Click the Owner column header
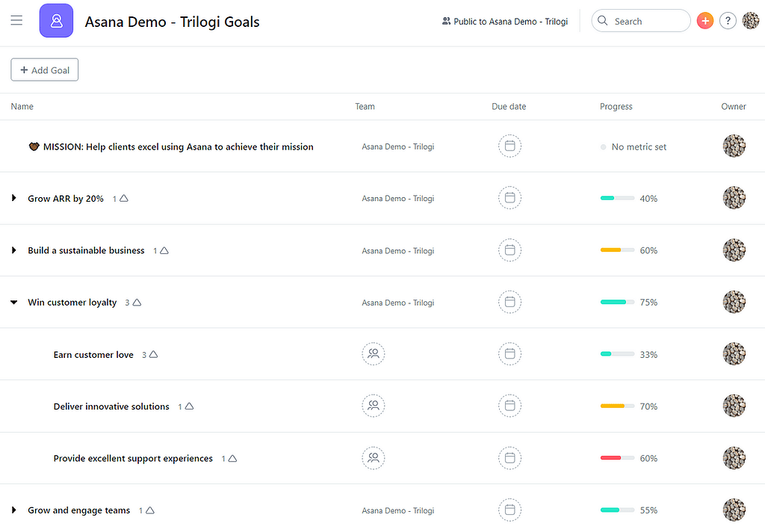The width and height of the screenshot is (765, 532). click(x=734, y=106)
